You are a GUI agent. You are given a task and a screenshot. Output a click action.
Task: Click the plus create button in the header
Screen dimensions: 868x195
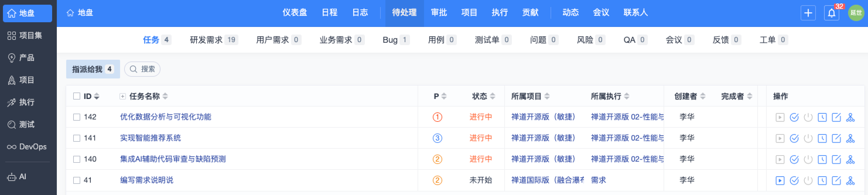[808, 13]
